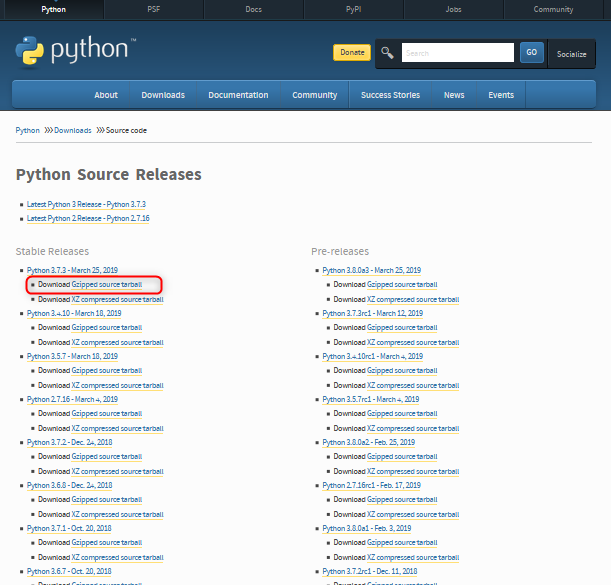Download Gzipped source tarball for Python 3.4.10
Viewport: 611px width, 585px height.
click(x=106, y=328)
